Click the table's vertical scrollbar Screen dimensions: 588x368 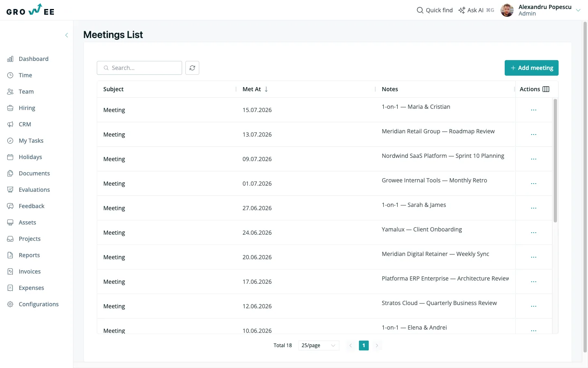tap(555, 160)
